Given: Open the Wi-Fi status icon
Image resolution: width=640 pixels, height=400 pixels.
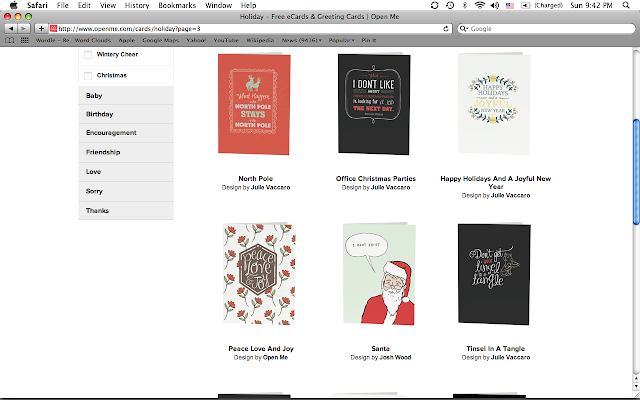Looking at the screenshot, I should coord(480,5).
